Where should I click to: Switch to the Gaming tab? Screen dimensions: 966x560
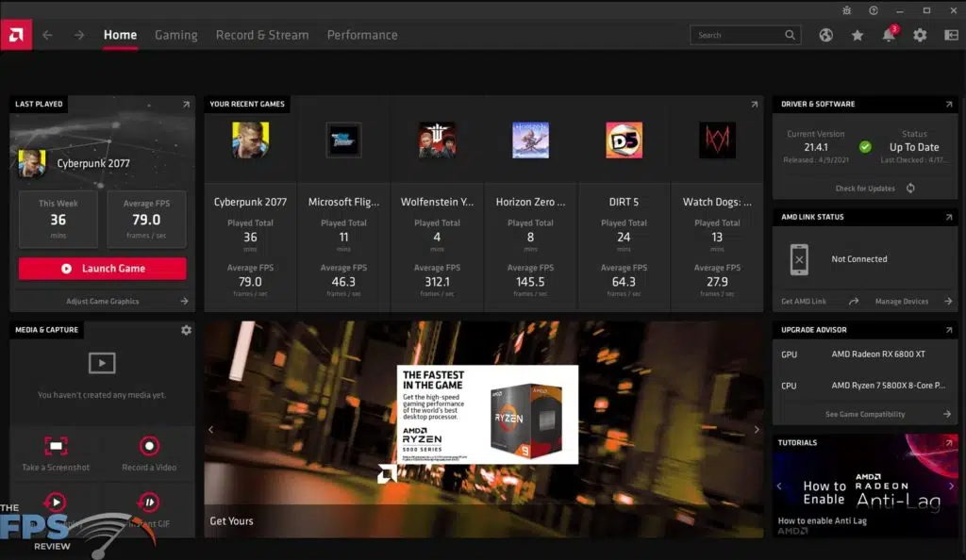coord(176,35)
